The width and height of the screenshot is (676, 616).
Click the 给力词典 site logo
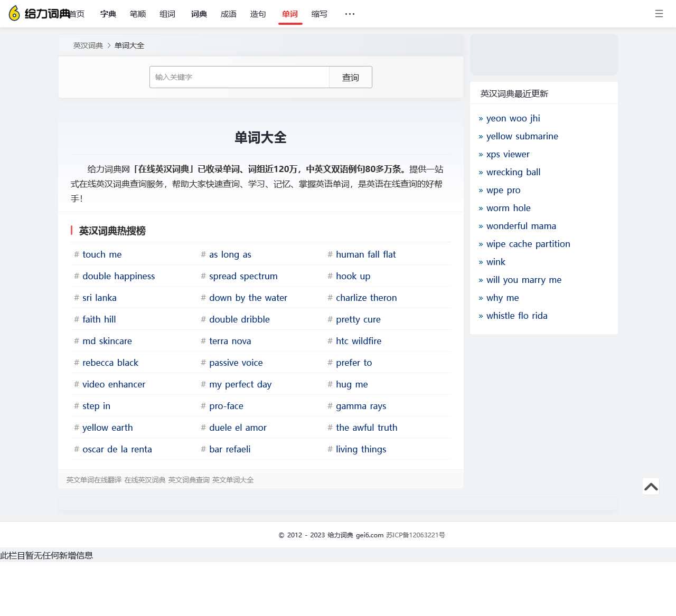pyautogui.click(x=40, y=14)
